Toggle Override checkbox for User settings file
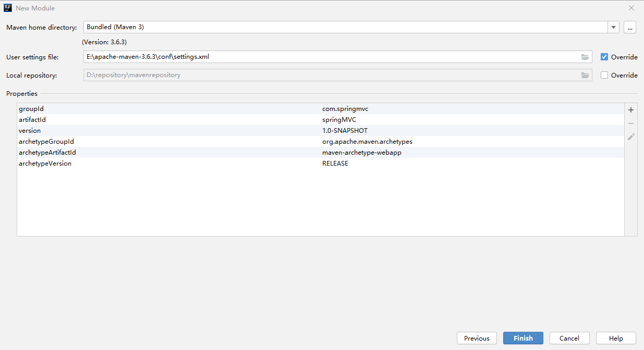 (x=604, y=57)
